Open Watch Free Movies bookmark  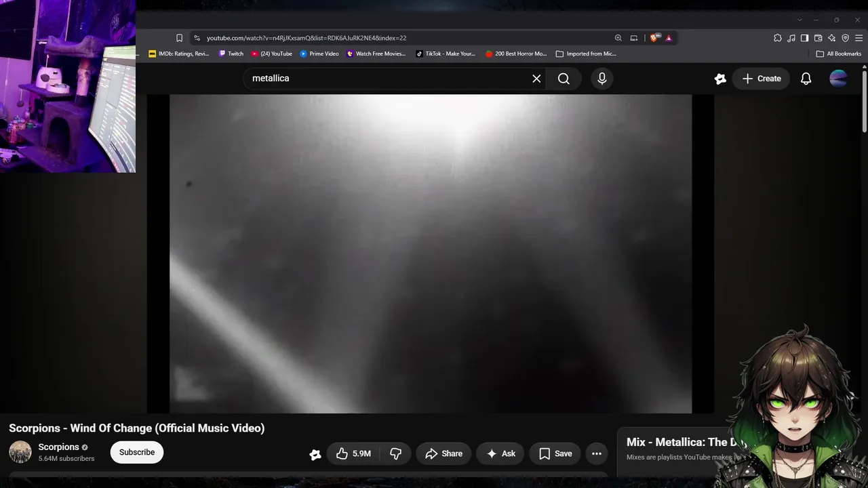pos(376,54)
